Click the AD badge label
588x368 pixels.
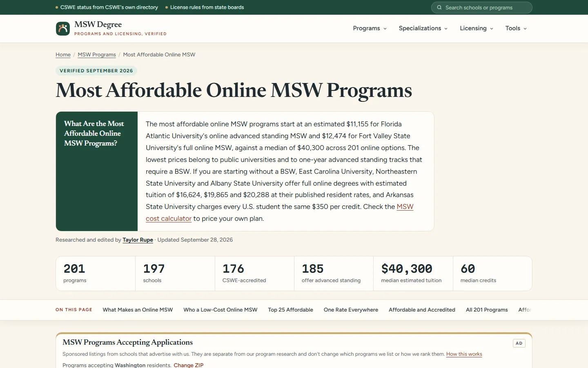[x=519, y=343]
